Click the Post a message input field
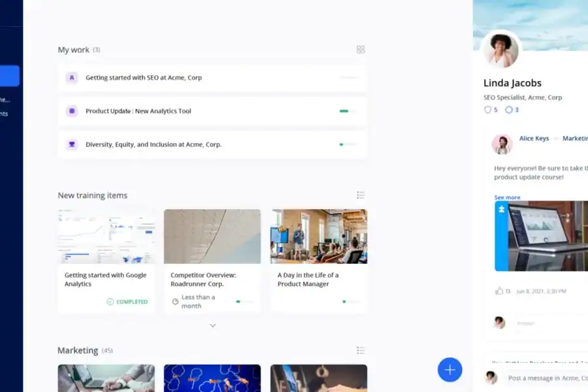Viewport: 588px width, 392px height. coord(546,378)
